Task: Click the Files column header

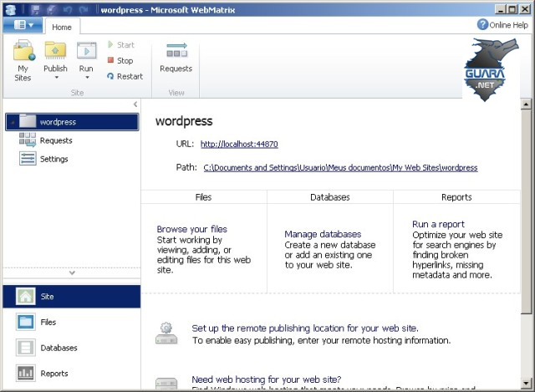Action: click(204, 197)
